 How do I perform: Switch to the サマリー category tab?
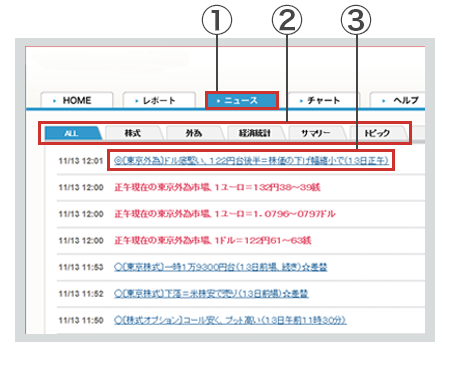pyautogui.click(x=316, y=133)
